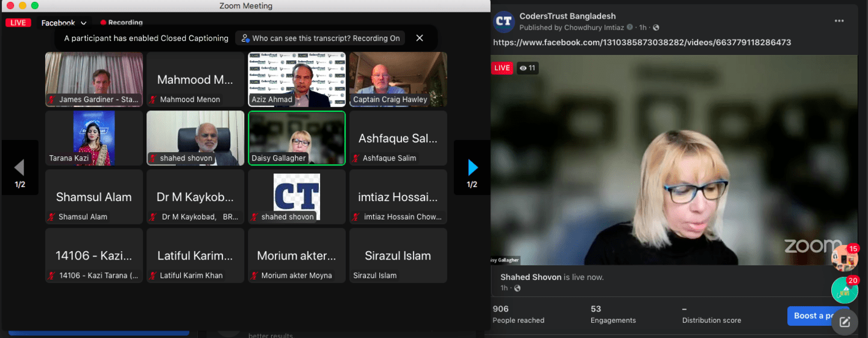This screenshot has width=868, height=338.
Task: Click the verified badge beside Chowdhury Imtiaz
Action: pos(630,28)
